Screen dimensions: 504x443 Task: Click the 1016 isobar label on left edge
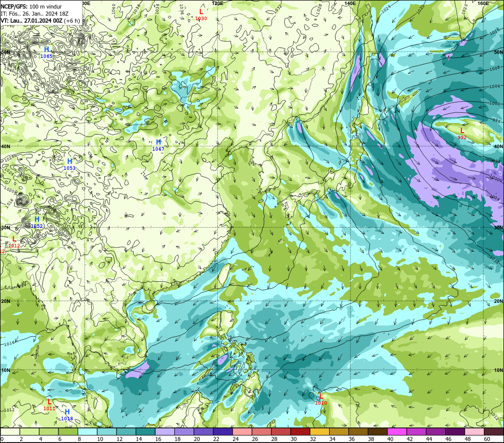9,344
